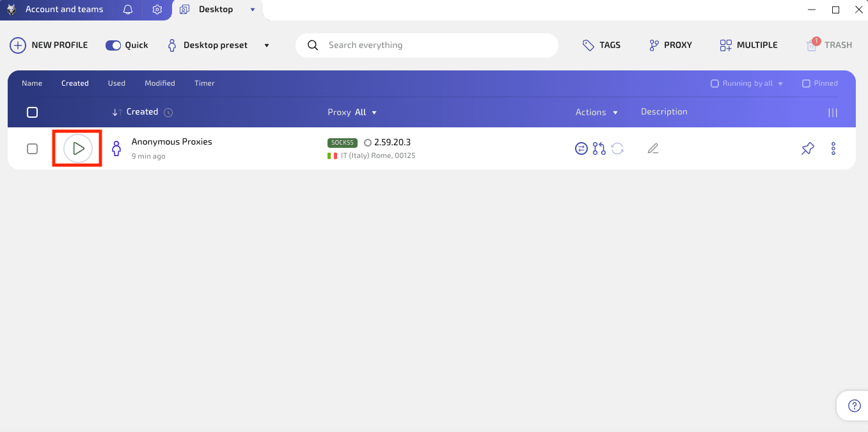The width and height of the screenshot is (868, 432).
Task: Expand the Desktop preset dropdown
Action: 266,45
